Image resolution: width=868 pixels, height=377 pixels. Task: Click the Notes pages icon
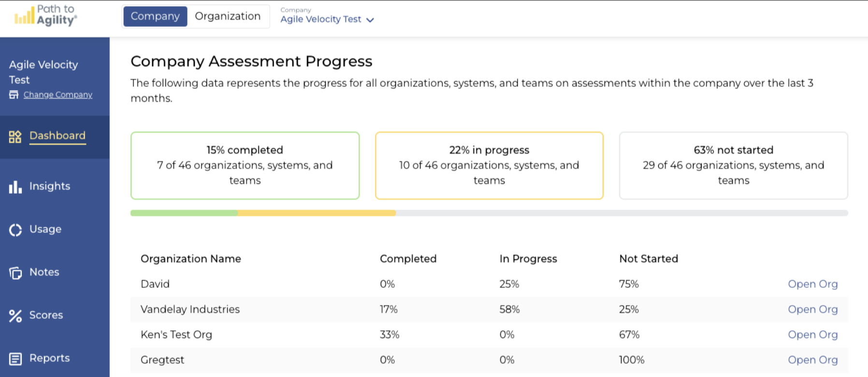(15, 273)
